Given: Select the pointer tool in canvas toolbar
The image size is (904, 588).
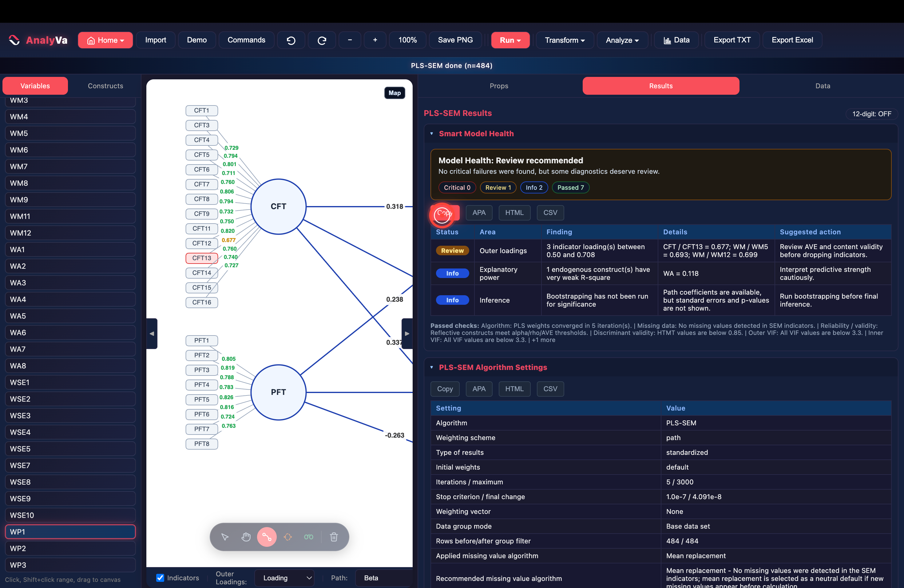Looking at the screenshot, I should coord(225,537).
